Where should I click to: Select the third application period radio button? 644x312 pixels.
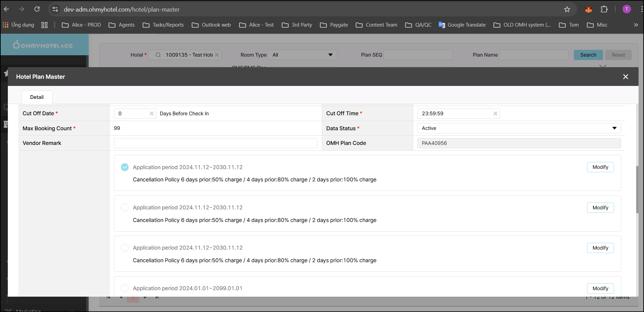tap(125, 248)
